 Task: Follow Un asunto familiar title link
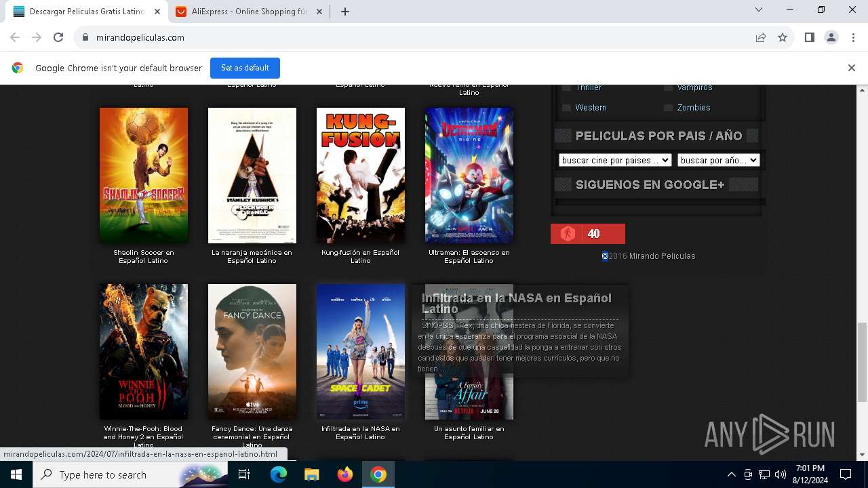[x=469, y=432]
